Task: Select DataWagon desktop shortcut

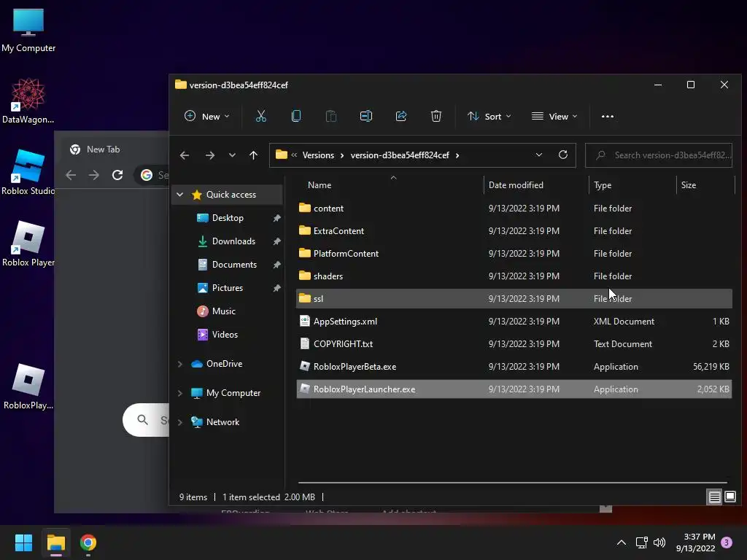Action: 28,101
